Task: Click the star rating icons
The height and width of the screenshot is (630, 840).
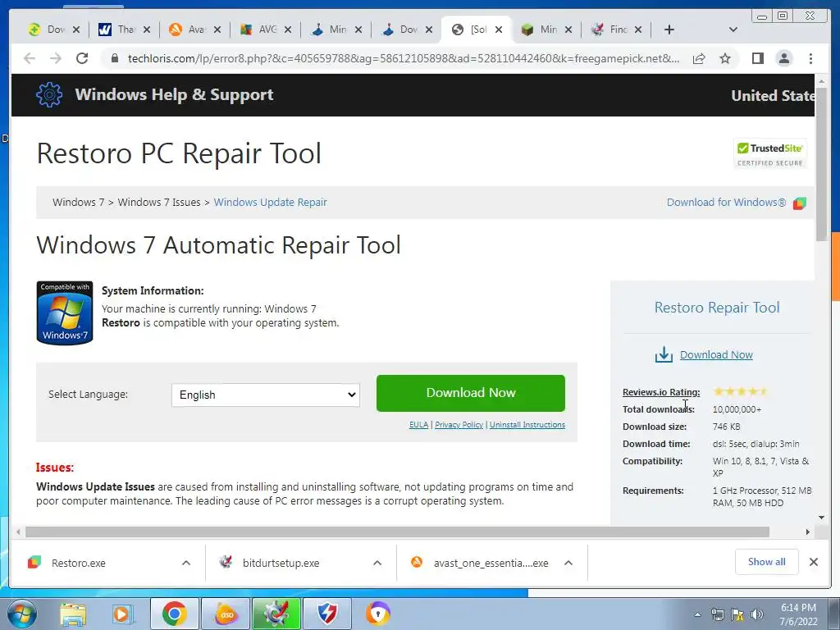Action: tap(741, 391)
